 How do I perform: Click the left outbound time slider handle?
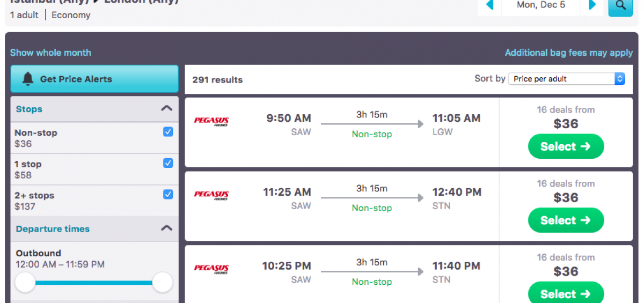[x=25, y=282]
